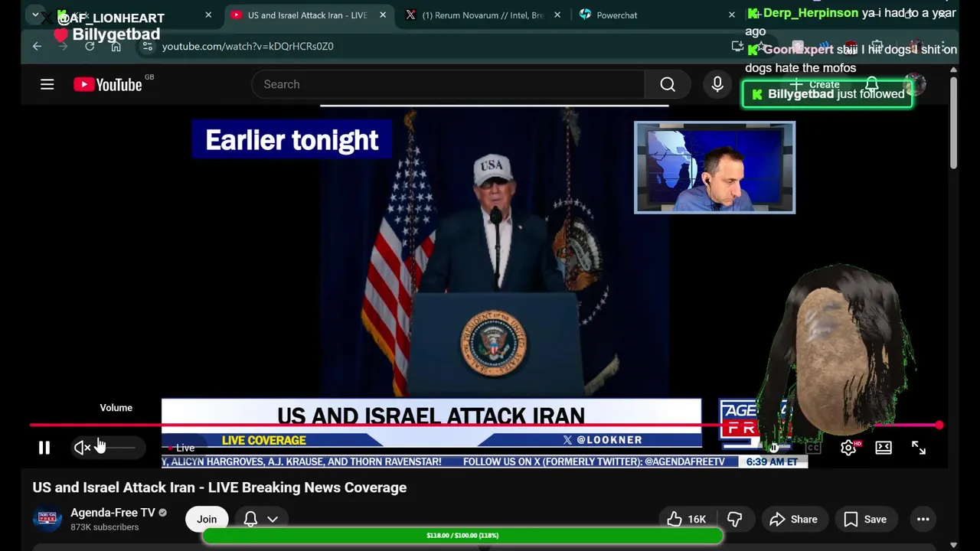This screenshot has height=551, width=980.
Task: Close the Rerum Novarum X tab
Action: (x=557, y=15)
